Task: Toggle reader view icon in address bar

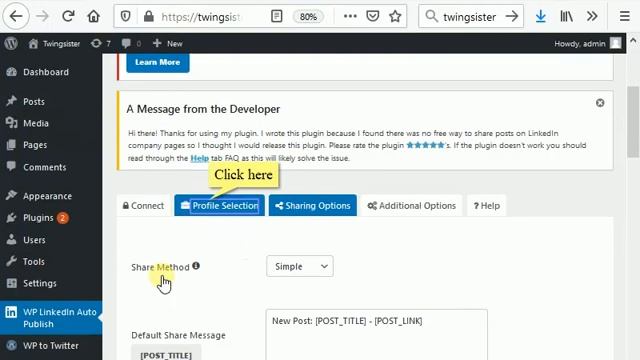Action: point(277,16)
